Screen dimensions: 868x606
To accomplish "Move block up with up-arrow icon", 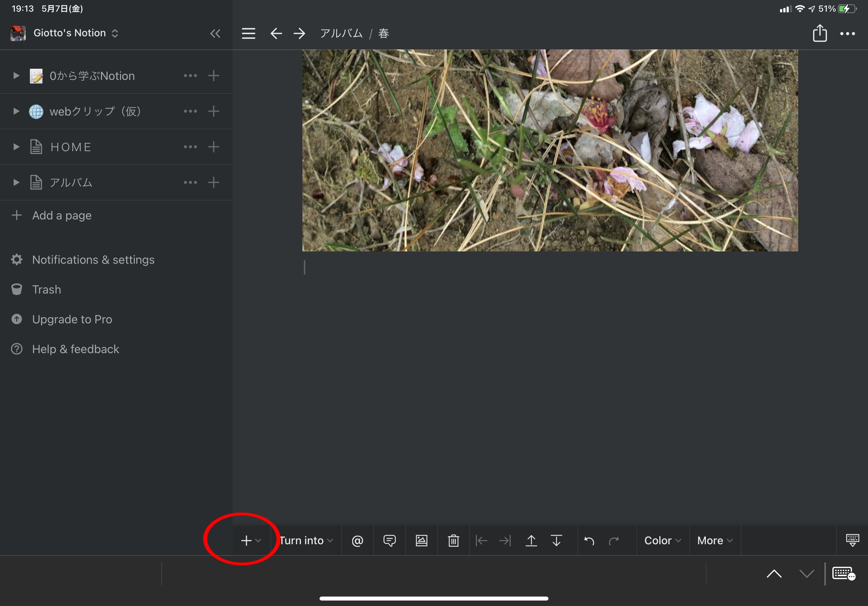I will [531, 541].
